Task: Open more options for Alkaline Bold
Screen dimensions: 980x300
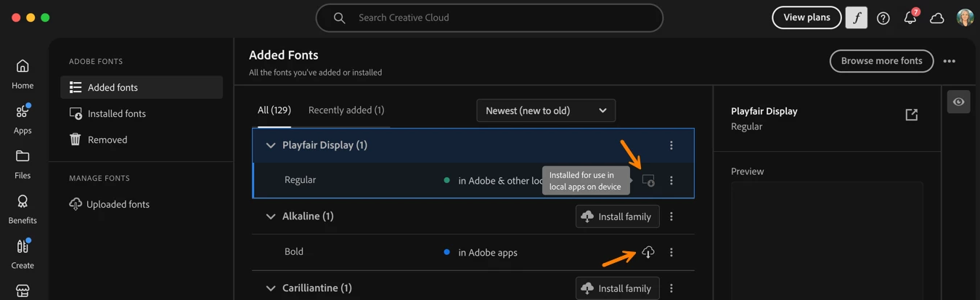Action: click(671, 252)
